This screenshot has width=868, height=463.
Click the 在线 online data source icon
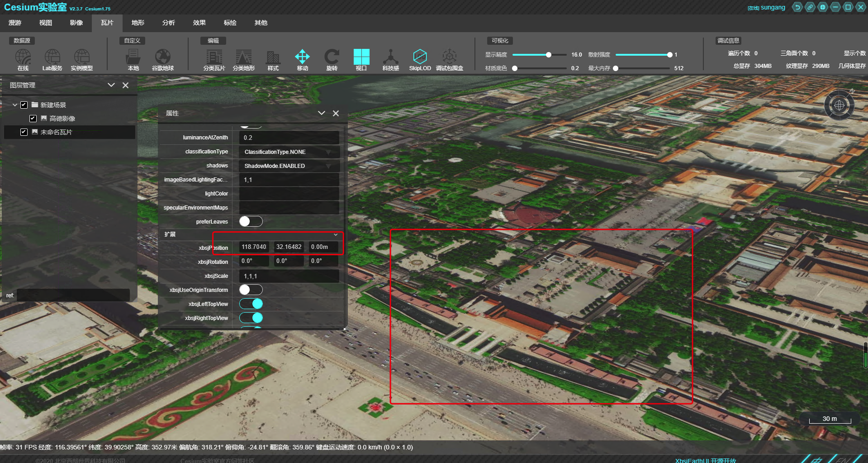click(23, 57)
